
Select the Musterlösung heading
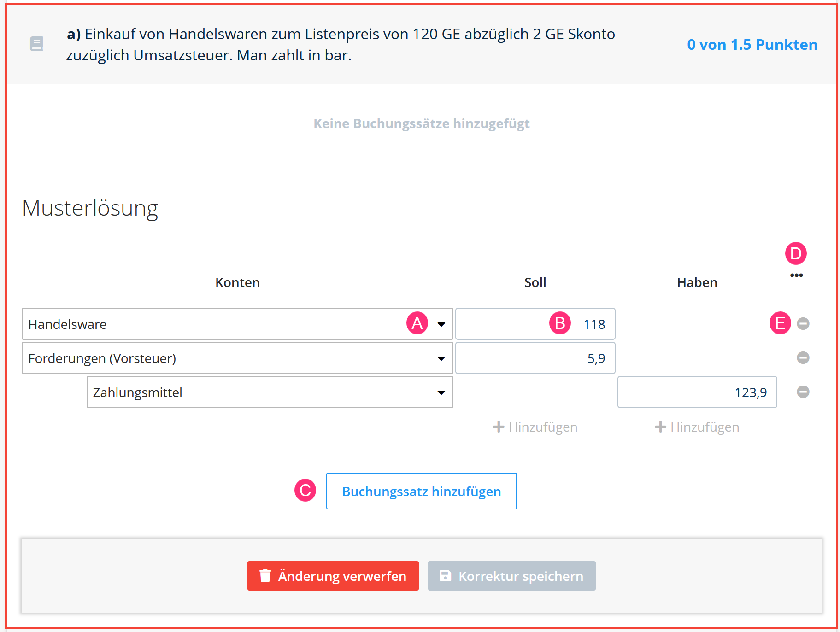pos(90,208)
